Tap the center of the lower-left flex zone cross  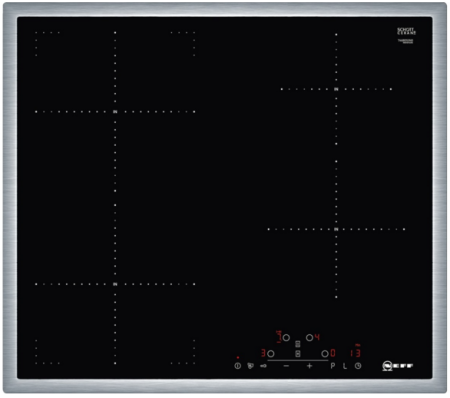[x=115, y=284]
